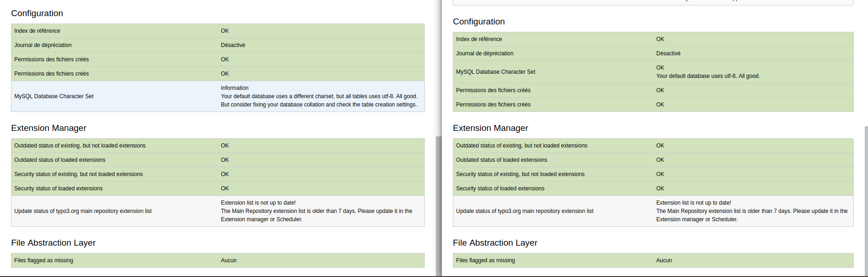Click 'Update status of typo3.org' row in left panel

(x=83, y=211)
